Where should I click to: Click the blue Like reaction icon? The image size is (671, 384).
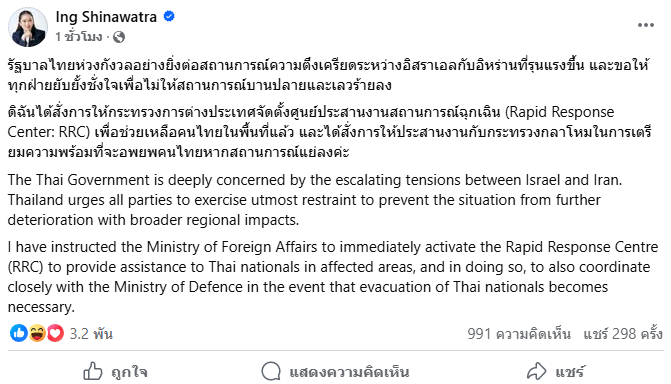pyautogui.click(x=19, y=333)
